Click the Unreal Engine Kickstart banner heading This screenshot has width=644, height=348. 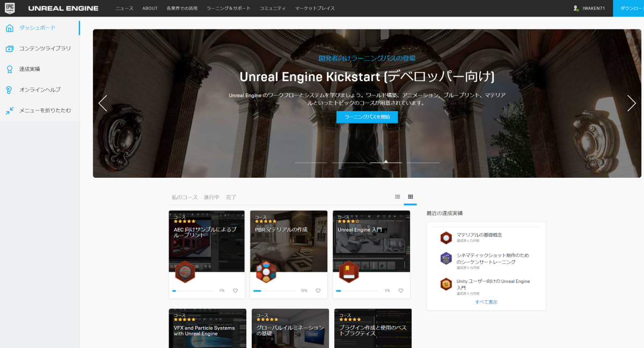[367, 76]
